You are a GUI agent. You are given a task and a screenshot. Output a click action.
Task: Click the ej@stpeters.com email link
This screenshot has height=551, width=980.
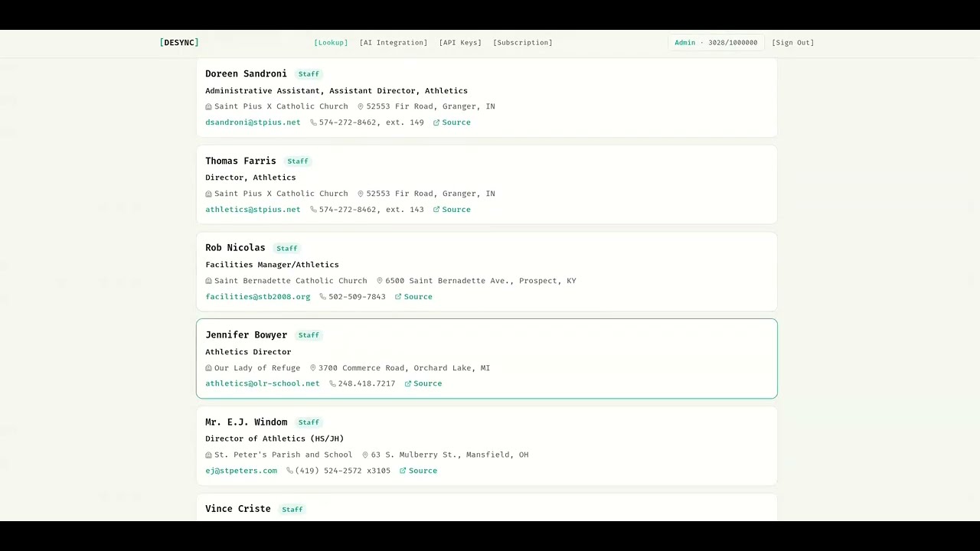pyautogui.click(x=241, y=471)
